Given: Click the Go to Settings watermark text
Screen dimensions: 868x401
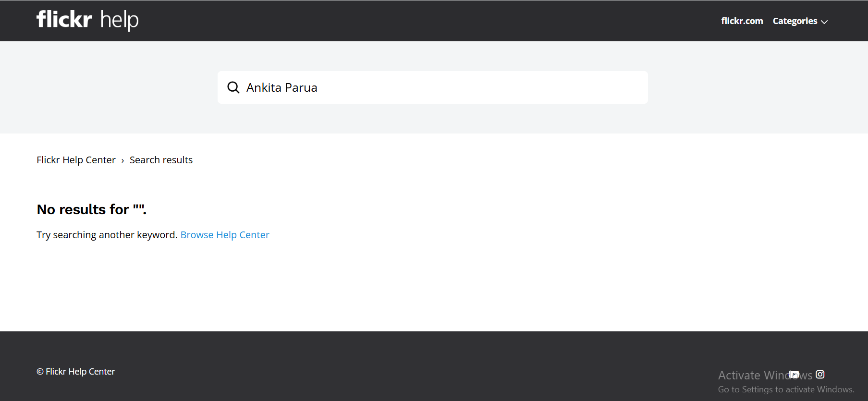Looking at the screenshot, I should (786, 389).
